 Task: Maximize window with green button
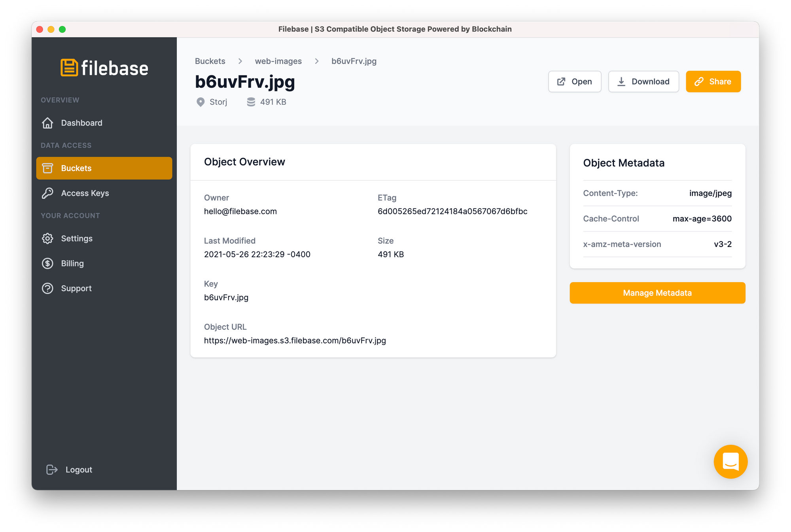tap(62, 29)
